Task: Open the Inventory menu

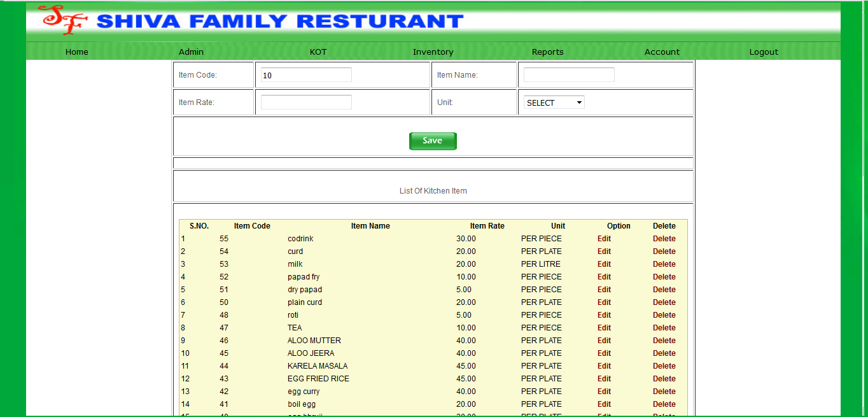Action: 433,52
